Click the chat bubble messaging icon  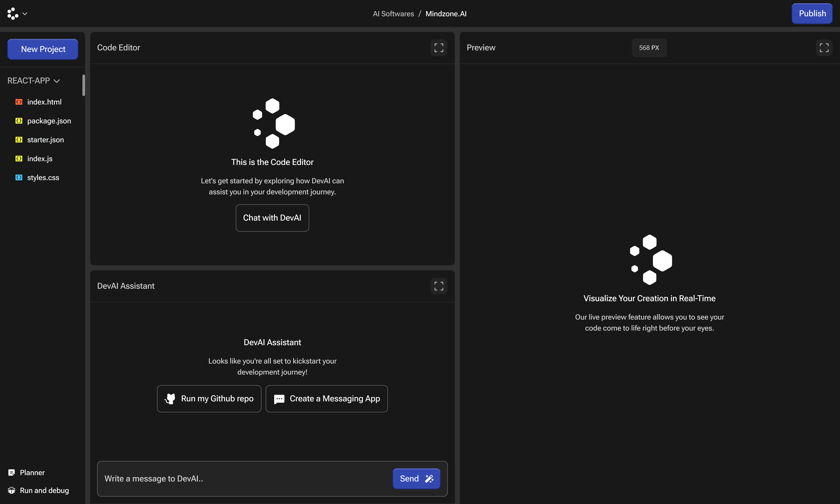pos(279,399)
